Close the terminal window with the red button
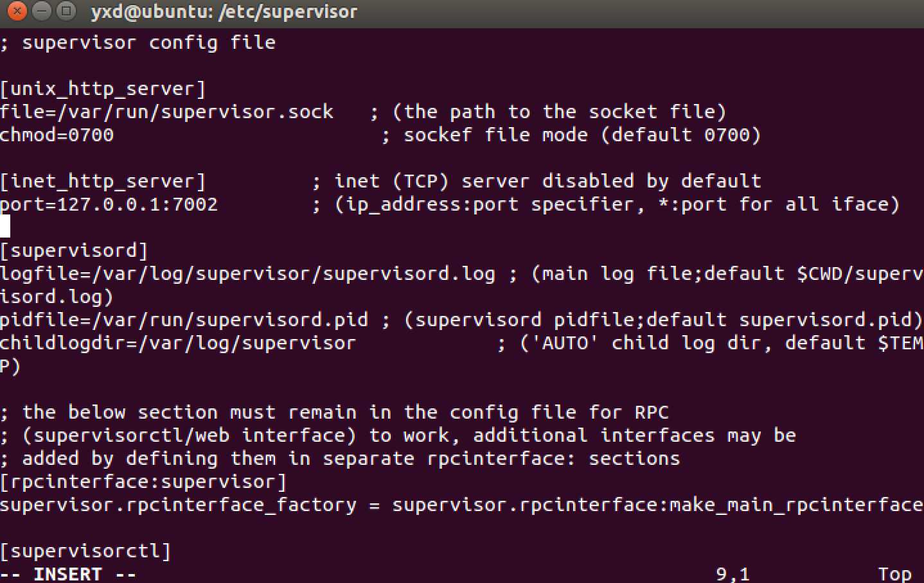This screenshot has width=924, height=583. tap(17, 11)
